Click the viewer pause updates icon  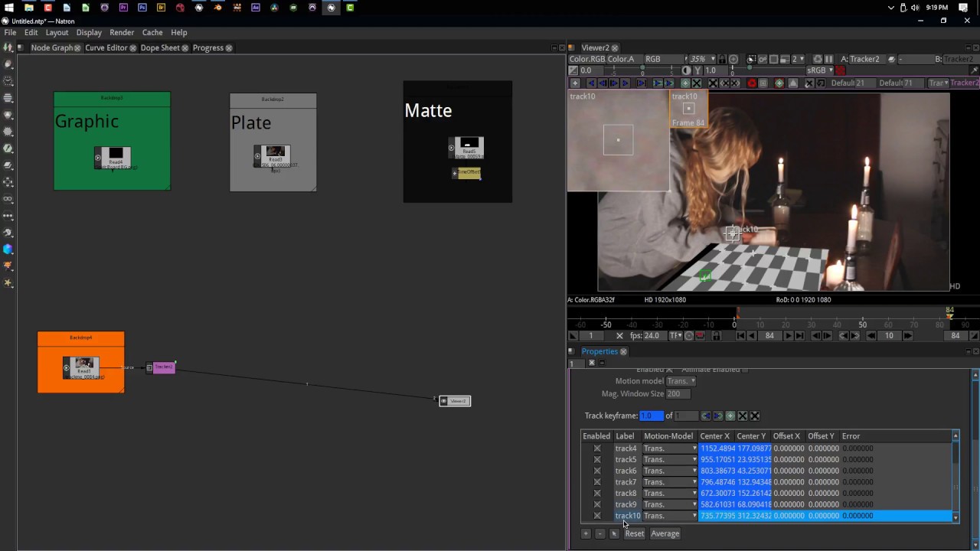click(829, 59)
